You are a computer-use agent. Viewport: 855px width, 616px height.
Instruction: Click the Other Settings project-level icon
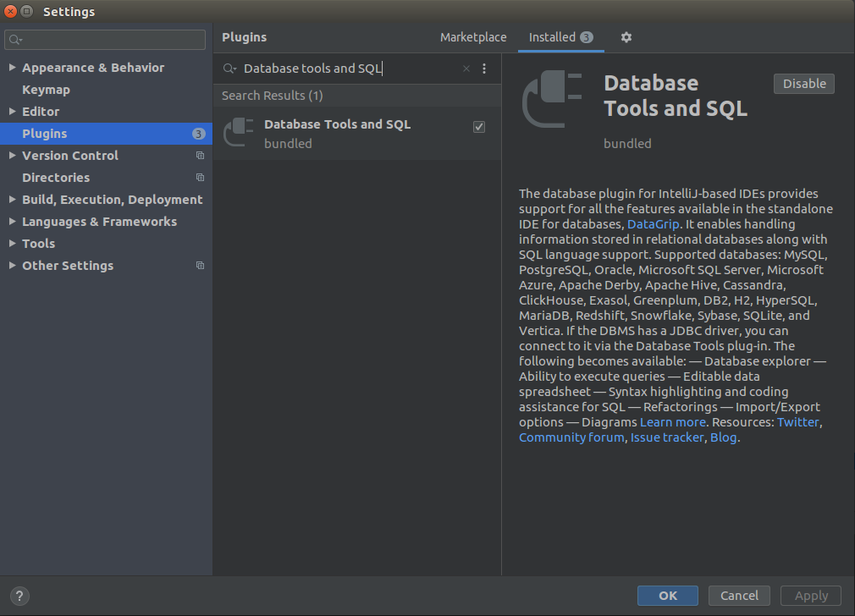[x=200, y=266]
